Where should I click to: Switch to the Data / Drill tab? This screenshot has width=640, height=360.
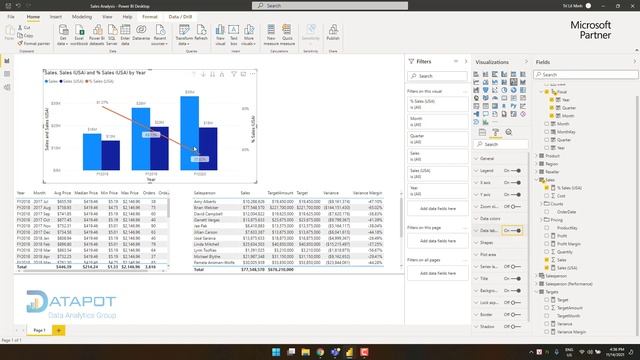180,17
